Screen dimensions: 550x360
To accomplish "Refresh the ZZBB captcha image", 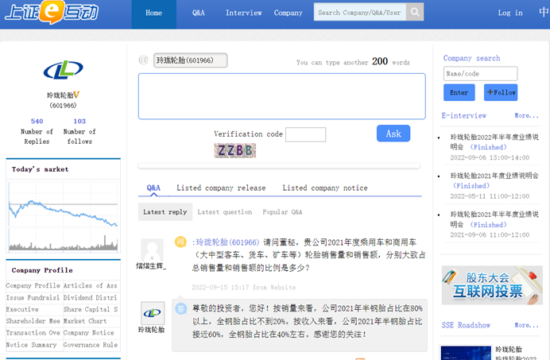I will (235, 151).
